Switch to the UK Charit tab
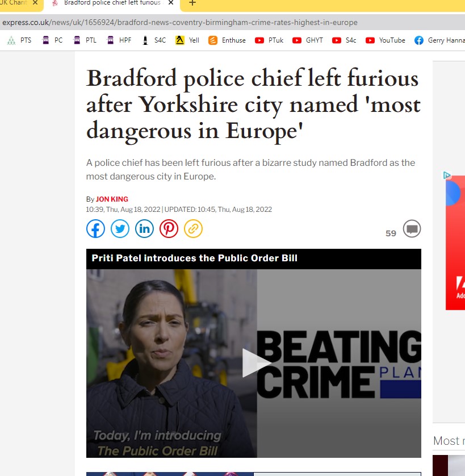Screen dimensions: 465x476 click(14, 3)
